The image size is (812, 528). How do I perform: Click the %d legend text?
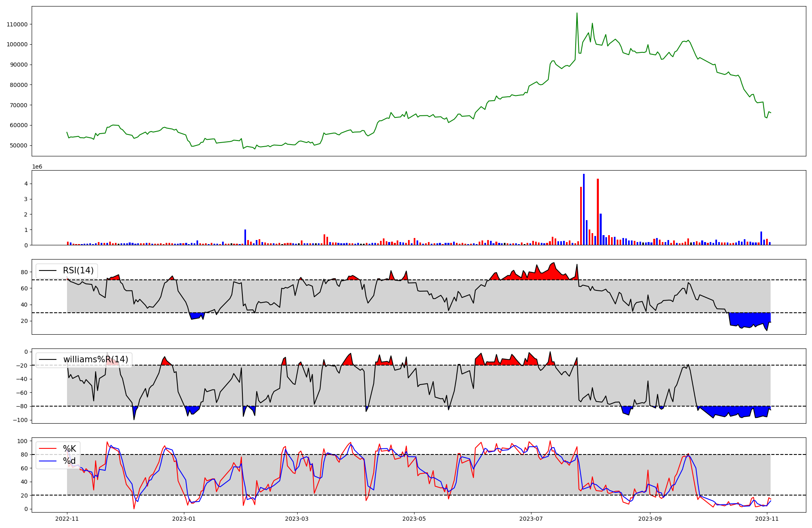[69, 461]
